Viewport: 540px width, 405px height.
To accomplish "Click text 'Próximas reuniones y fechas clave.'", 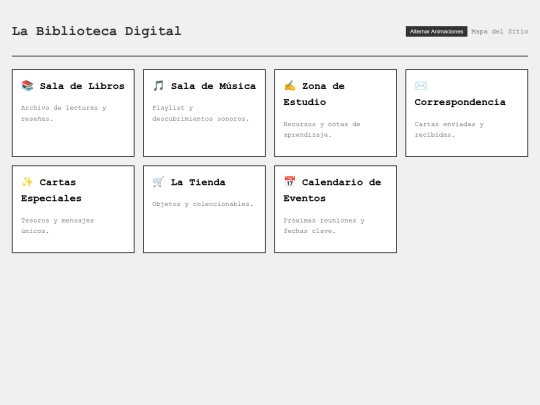I will (324, 226).
